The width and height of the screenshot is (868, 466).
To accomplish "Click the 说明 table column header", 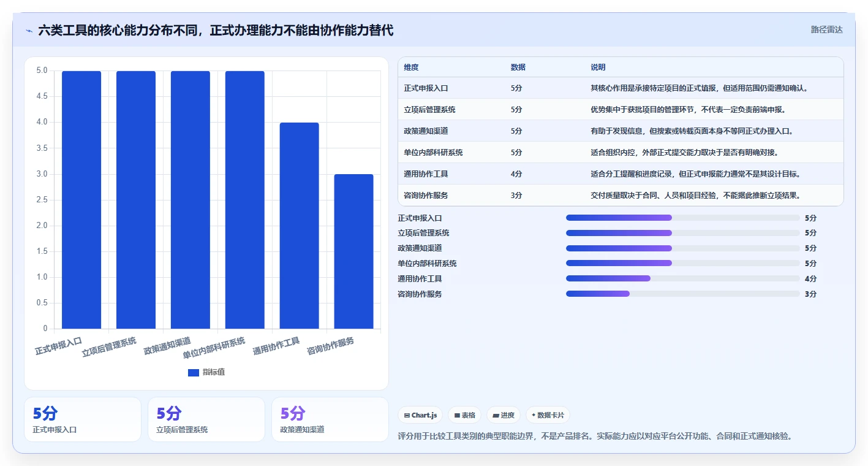I will 598,67.
